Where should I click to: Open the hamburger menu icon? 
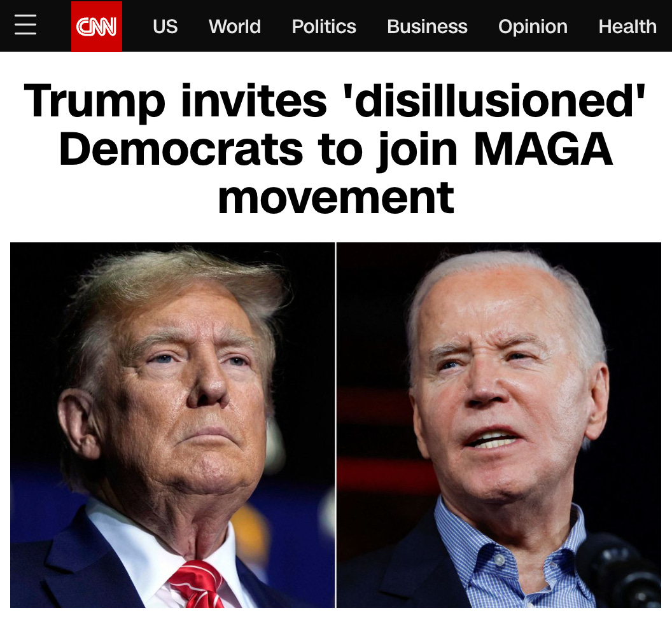pos(25,25)
